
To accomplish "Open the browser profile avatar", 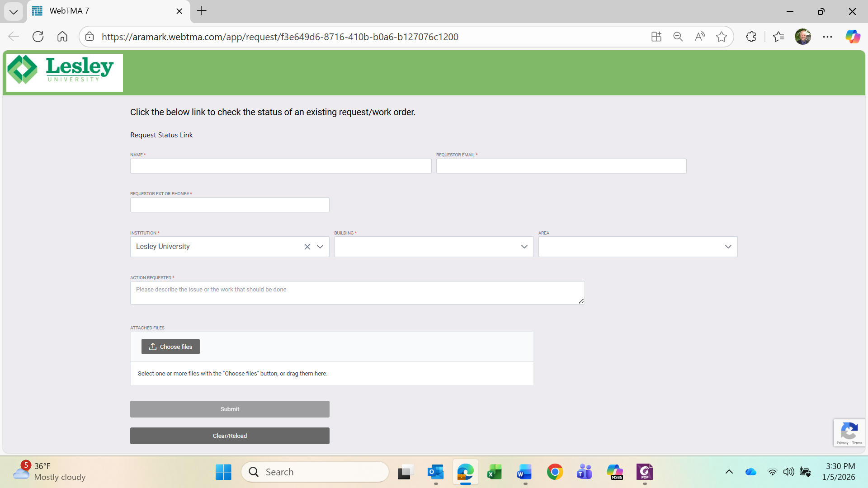I will coord(803,37).
